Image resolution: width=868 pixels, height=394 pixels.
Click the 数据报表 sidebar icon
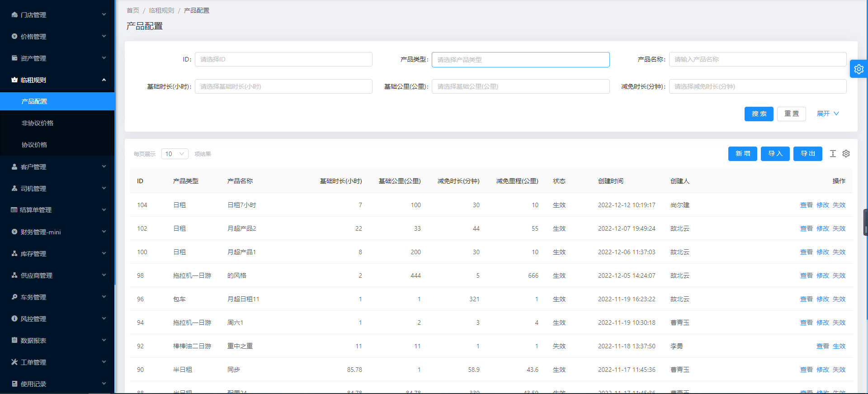[14, 341]
